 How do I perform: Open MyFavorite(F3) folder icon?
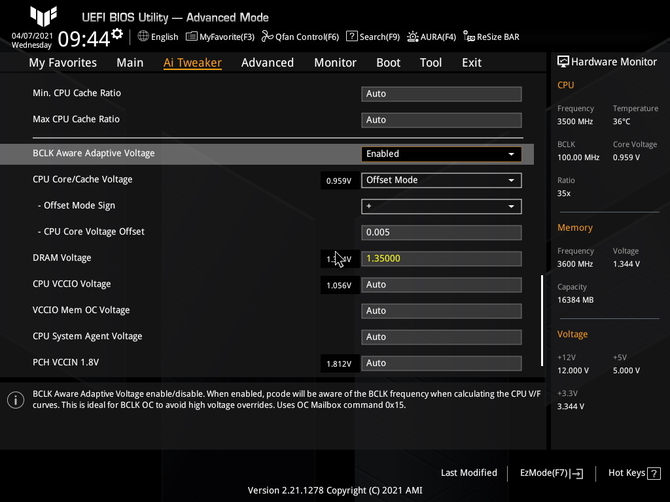pos(191,37)
